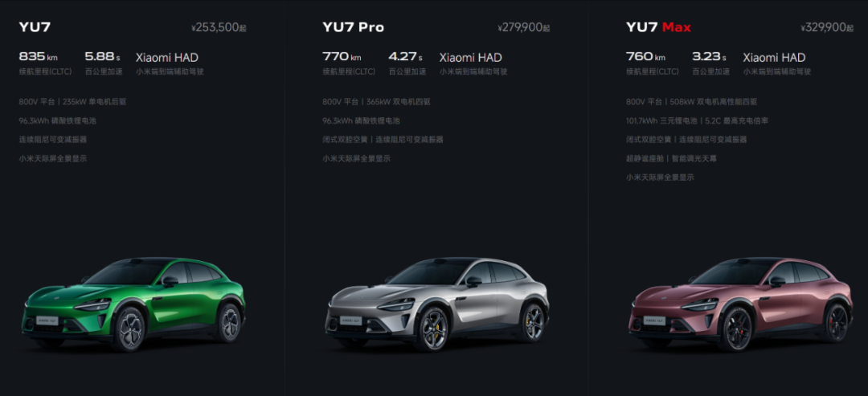Click the 4.27 s acceleration figure

(406, 57)
